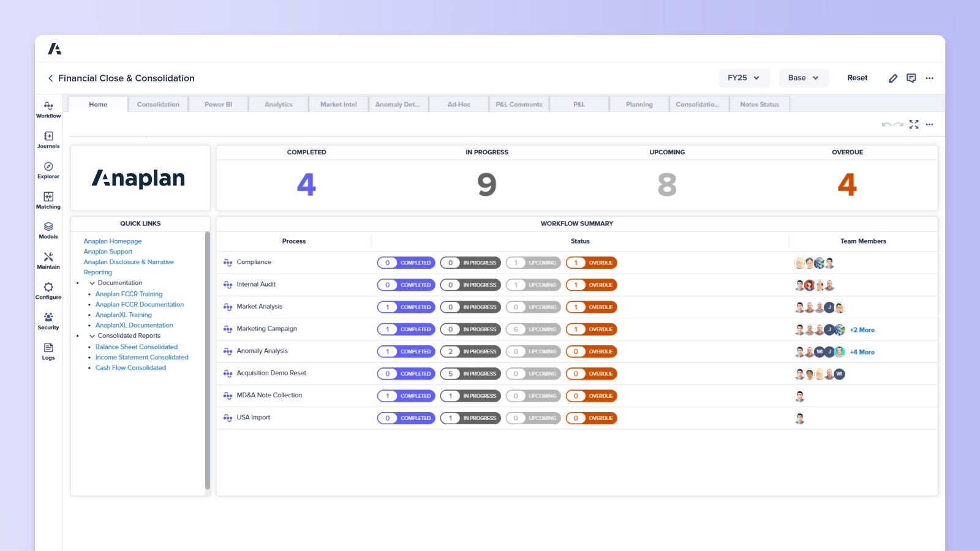Click the pencil edit icon near Reset

893,78
